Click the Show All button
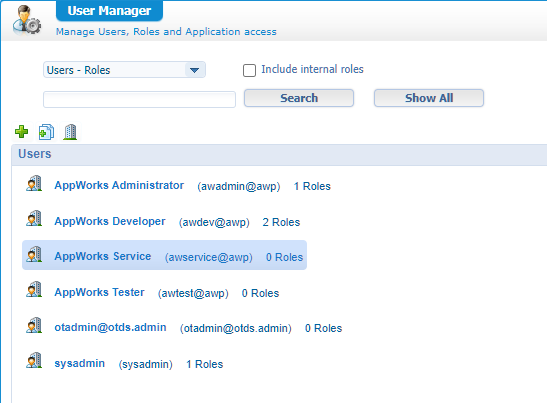The height and width of the screenshot is (403, 547). [429, 98]
